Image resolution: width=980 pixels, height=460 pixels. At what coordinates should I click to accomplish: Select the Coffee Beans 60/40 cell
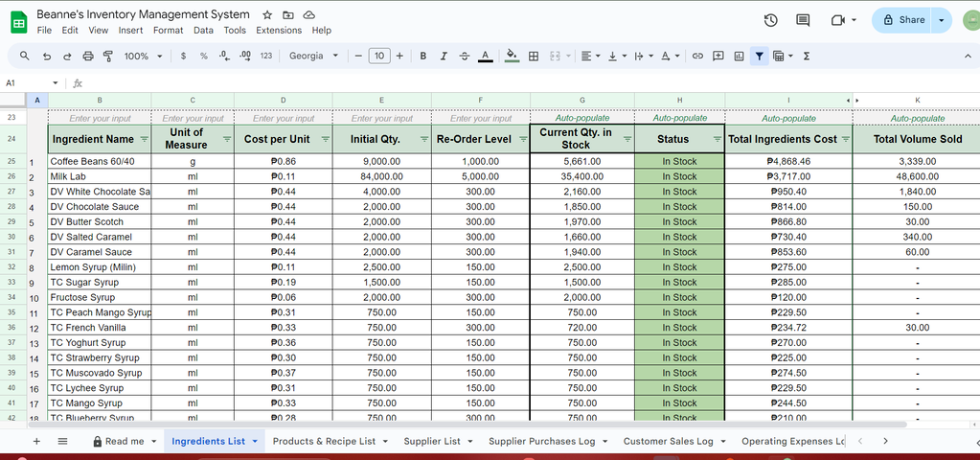[x=100, y=161]
